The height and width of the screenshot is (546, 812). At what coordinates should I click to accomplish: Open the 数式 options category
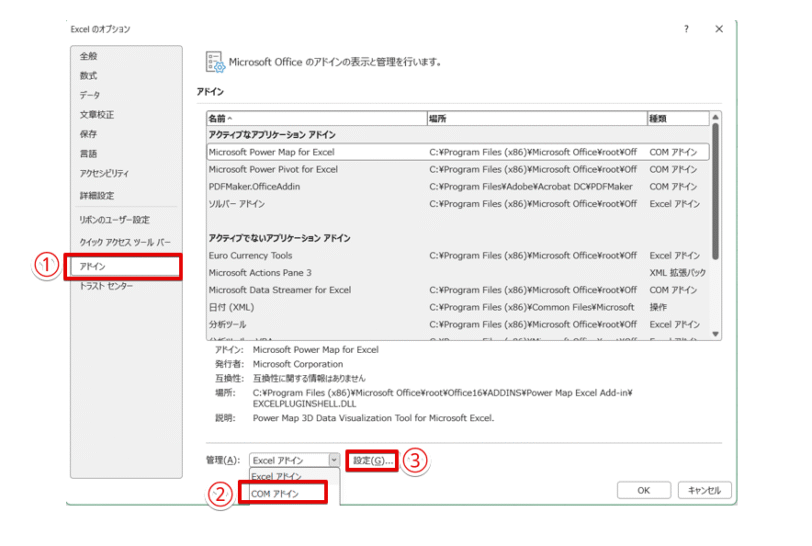point(89,76)
